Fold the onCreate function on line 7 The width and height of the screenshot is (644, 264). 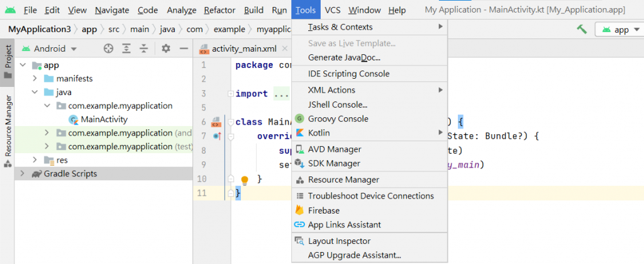pos(231,136)
